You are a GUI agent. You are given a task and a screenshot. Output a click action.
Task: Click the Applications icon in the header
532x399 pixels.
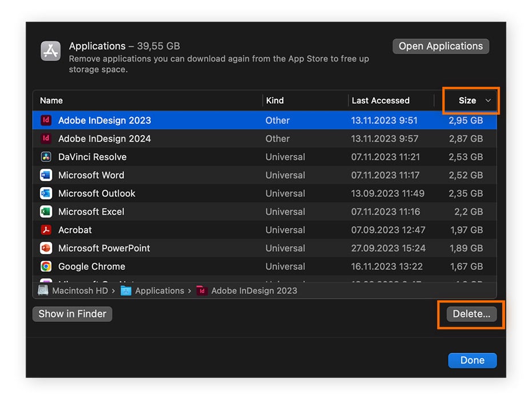coord(50,51)
